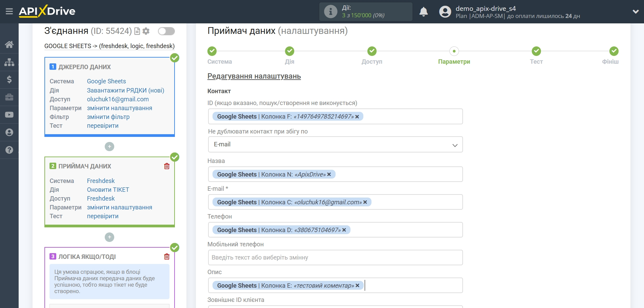644x308 pixels.
Task: Open the connections sitemap sidebar icon
Action: 9,62
